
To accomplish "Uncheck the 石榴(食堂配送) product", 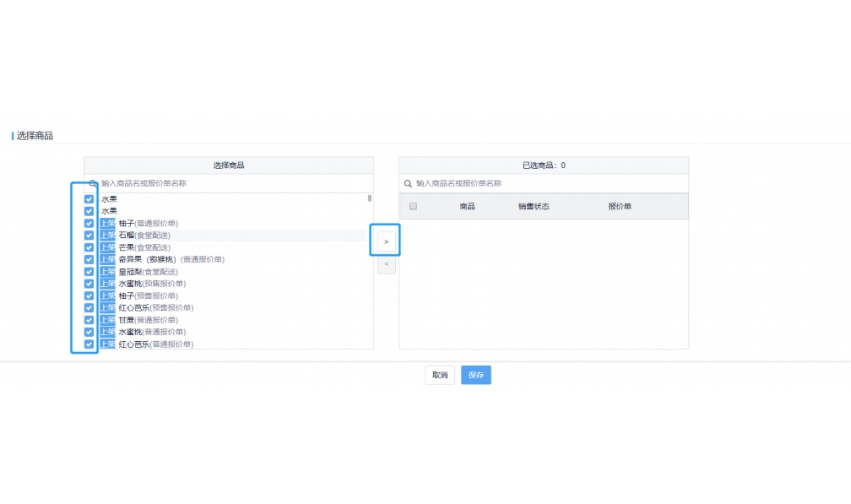I will (88, 236).
